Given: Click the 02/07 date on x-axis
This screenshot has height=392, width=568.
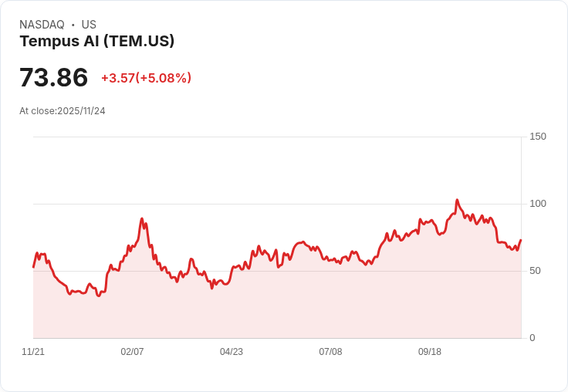Looking at the screenshot, I should coord(132,352).
